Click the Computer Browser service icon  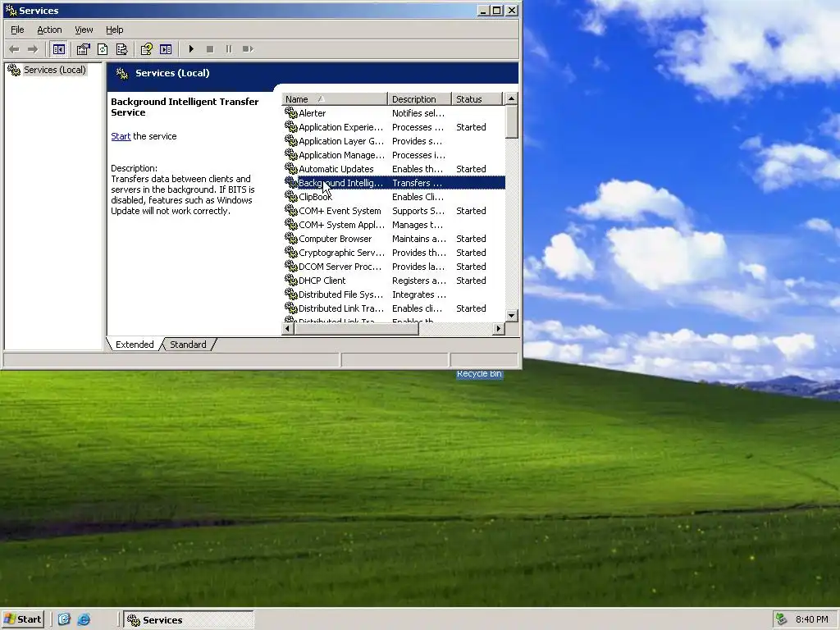291,239
